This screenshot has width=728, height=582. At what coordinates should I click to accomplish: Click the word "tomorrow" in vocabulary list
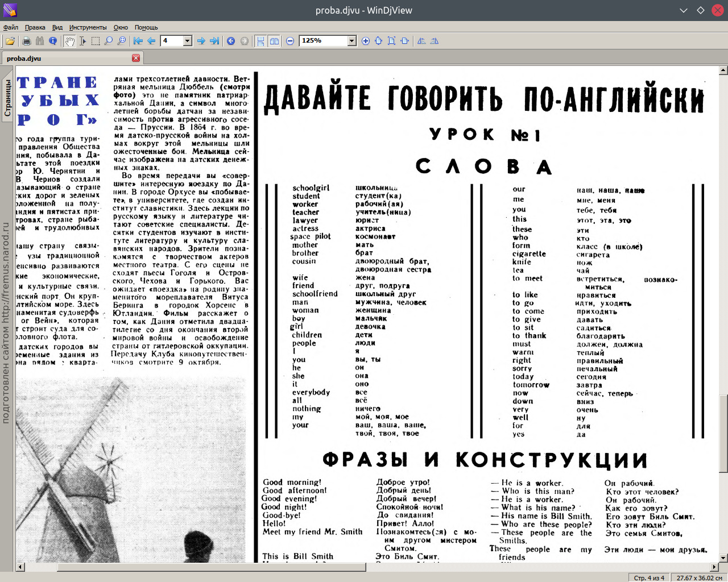coord(531,385)
